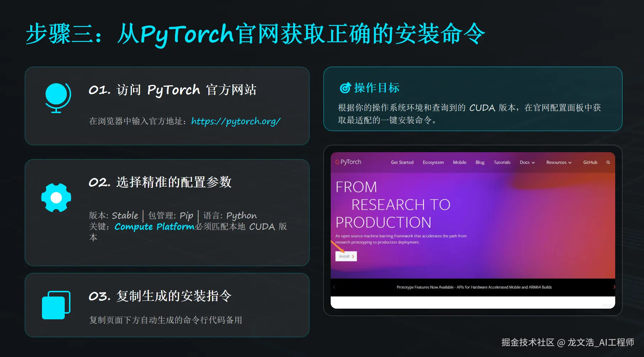The height and width of the screenshot is (357, 644).
Task: Click the text 复制页面下方自动生成的命令行代码备用
Action: click(166, 320)
